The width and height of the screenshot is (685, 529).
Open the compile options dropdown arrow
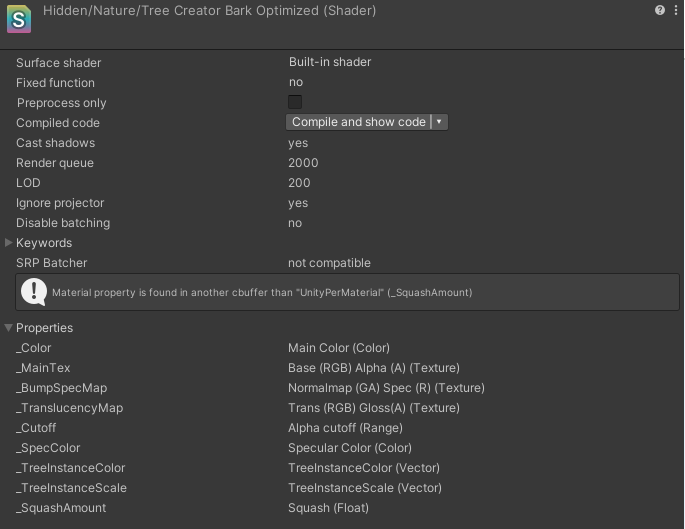click(x=439, y=122)
